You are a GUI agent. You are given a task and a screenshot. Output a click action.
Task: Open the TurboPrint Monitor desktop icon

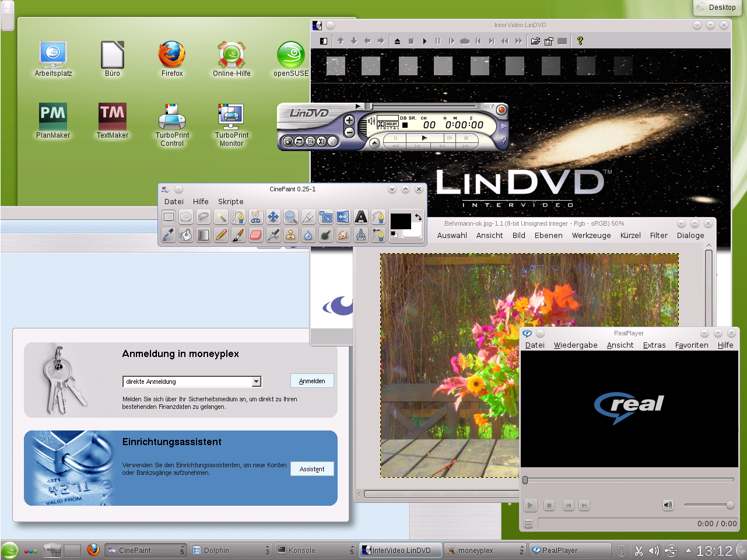pyautogui.click(x=232, y=125)
